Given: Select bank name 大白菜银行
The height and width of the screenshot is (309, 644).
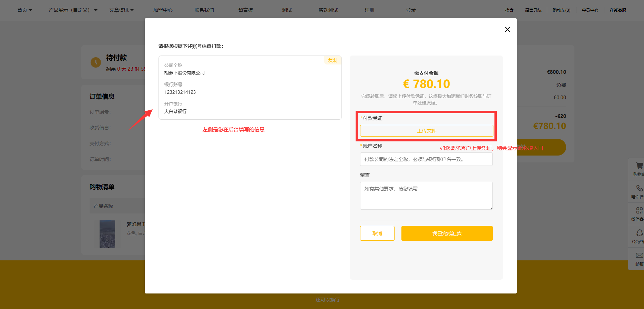Looking at the screenshot, I should [x=175, y=111].
